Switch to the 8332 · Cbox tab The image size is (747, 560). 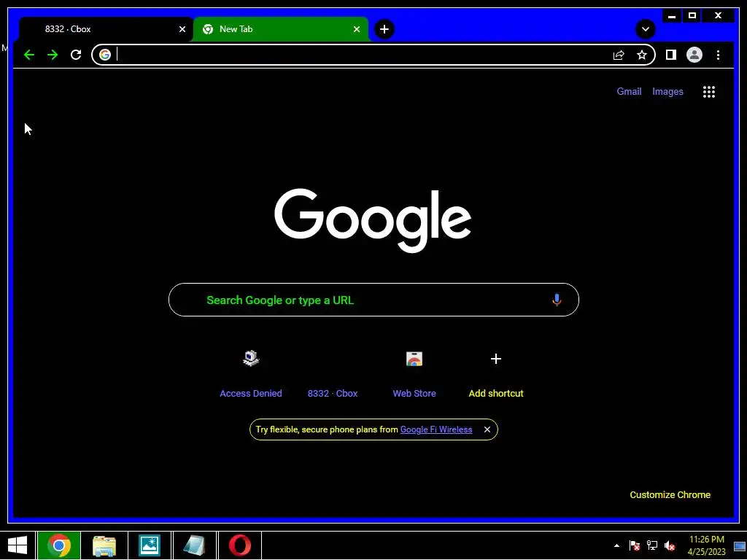pos(105,29)
